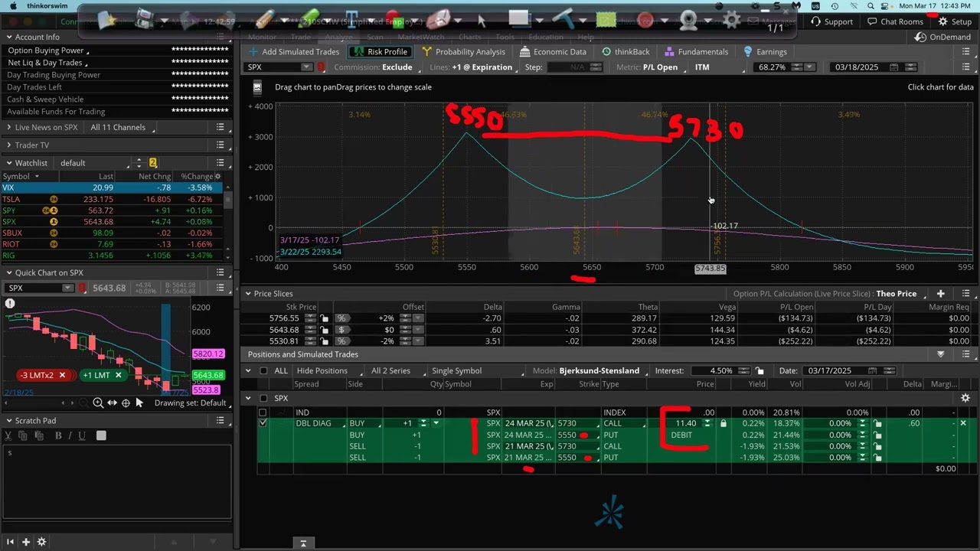Remove the -3 LMTx2 order tag
980x551 pixels.
pos(62,375)
